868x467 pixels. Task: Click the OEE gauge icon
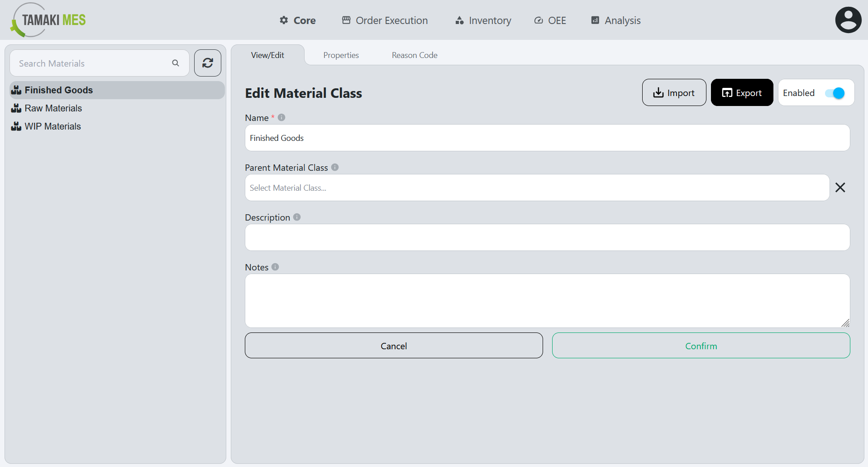click(538, 20)
